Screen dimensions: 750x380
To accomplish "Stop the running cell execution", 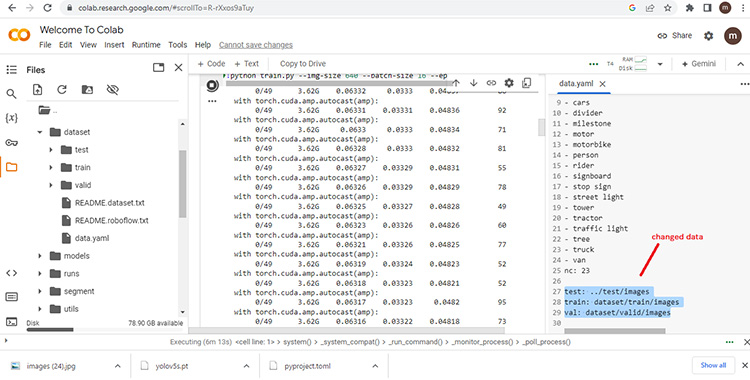I will click(x=212, y=86).
